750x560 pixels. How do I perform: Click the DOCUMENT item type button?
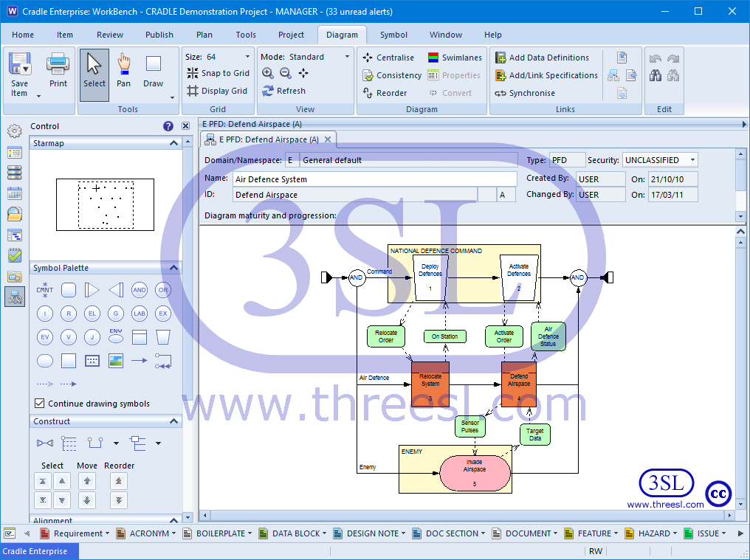coord(523,533)
